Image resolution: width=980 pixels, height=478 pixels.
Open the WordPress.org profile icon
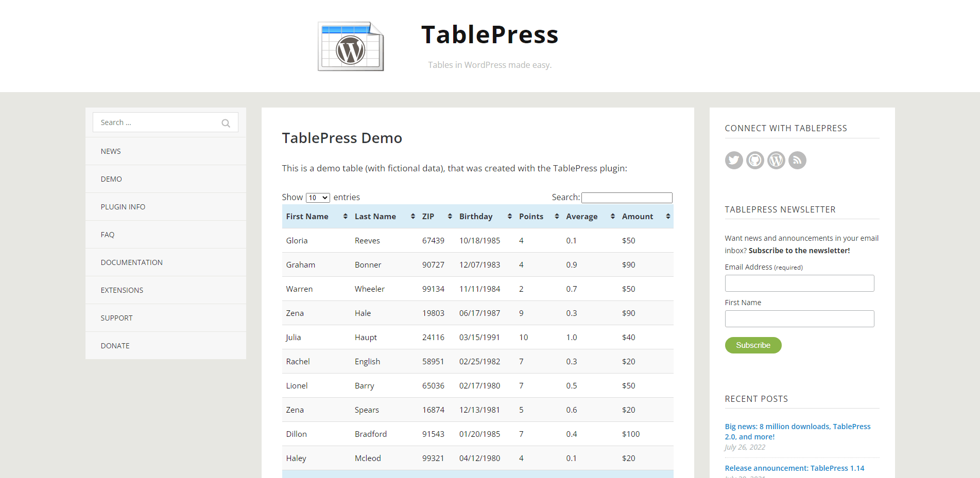pos(776,160)
